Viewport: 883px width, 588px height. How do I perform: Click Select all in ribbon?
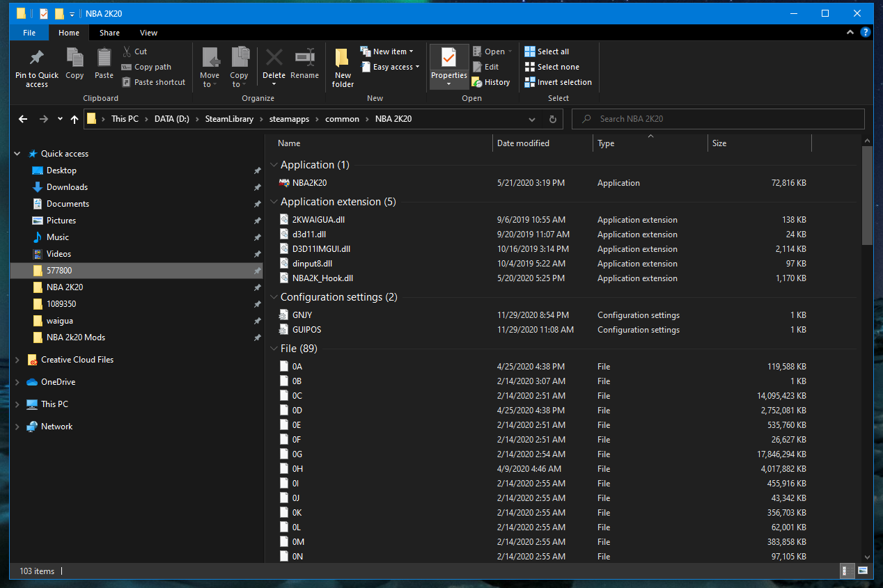(x=547, y=51)
